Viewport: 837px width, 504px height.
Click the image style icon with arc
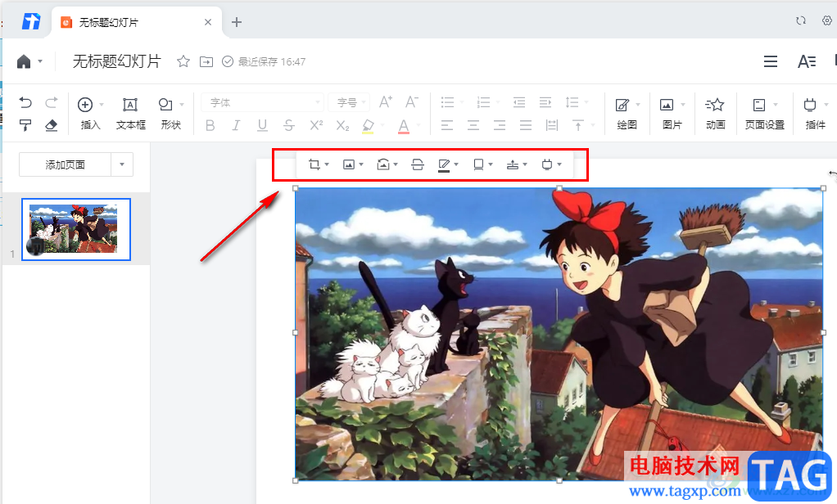click(x=382, y=164)
